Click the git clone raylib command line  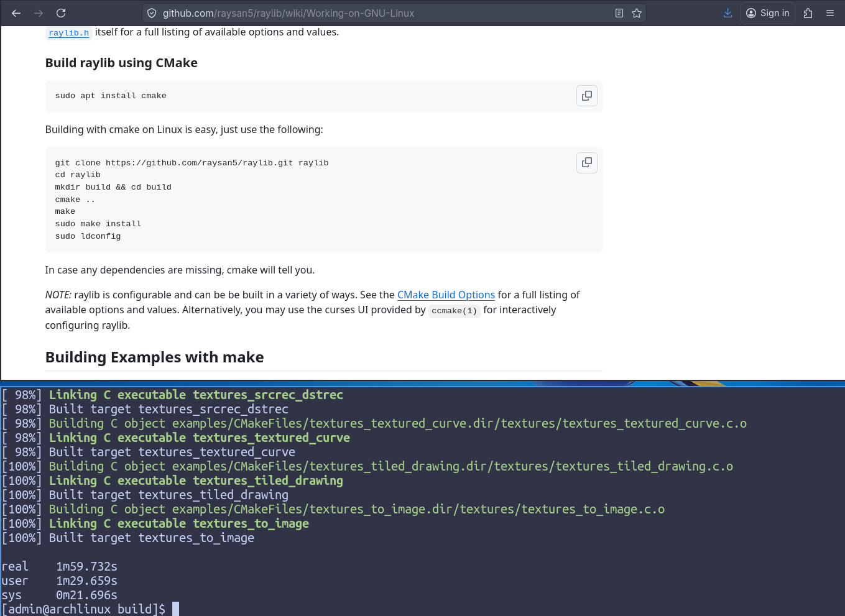coord(192,163)
